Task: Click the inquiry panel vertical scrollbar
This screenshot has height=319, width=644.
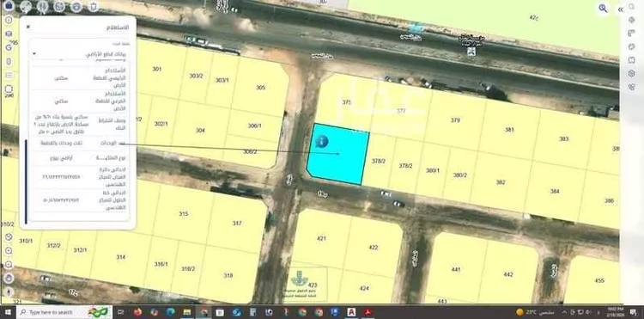Action: point(26,181)
